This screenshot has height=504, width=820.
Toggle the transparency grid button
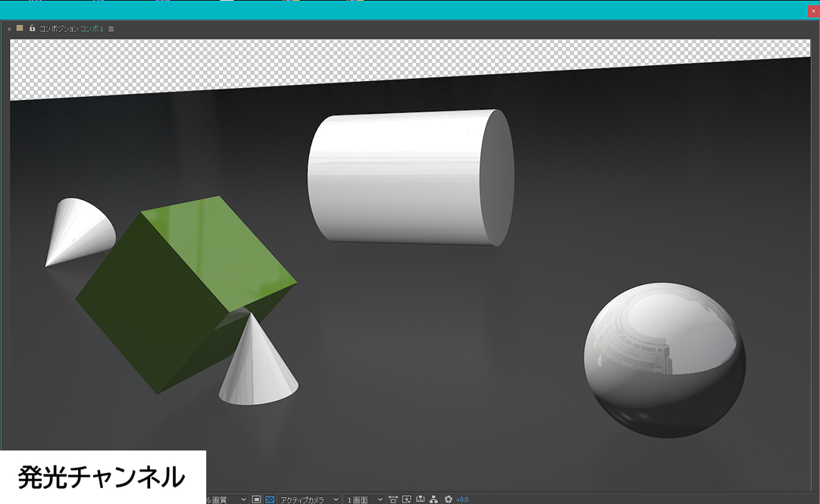(x=270, y=499)
